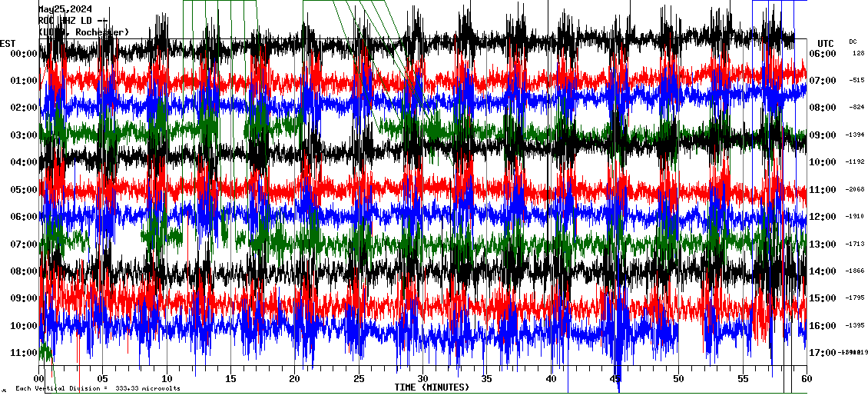This screenshot has width=868, height=399.
Task: Select the 45 minute axis tick label
Action: [x=615, y=378]
